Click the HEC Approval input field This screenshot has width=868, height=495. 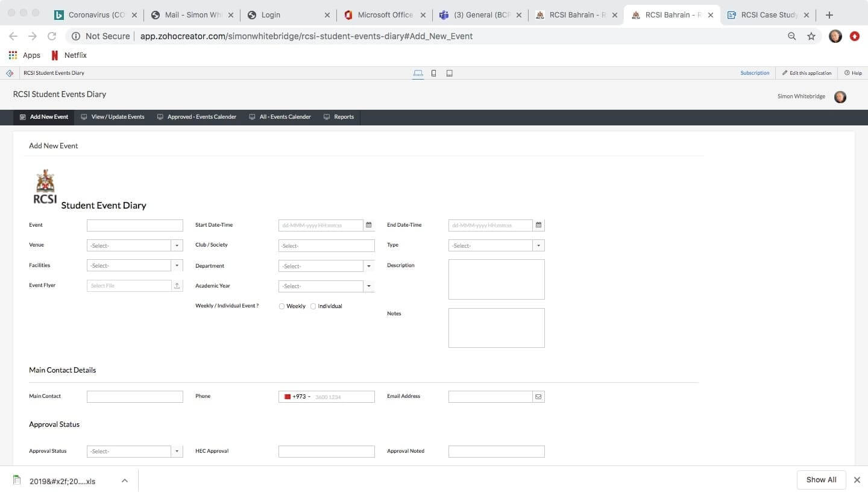coord(327,452)
